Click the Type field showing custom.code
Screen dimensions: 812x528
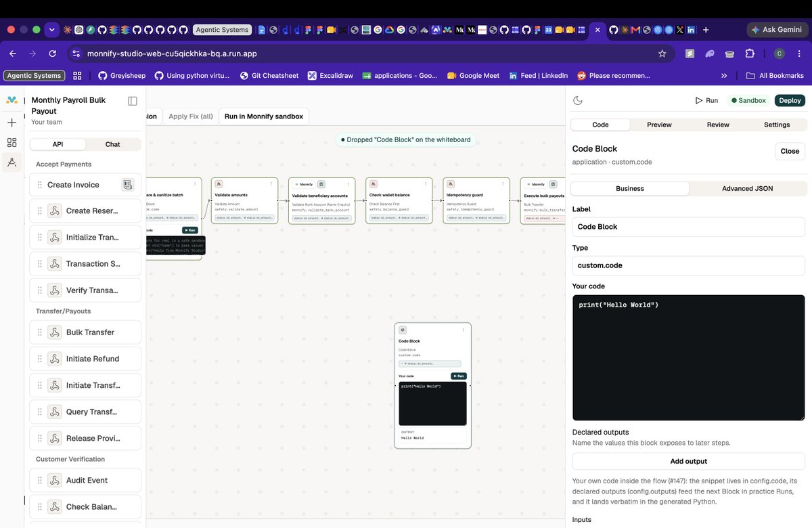point(689,265)
